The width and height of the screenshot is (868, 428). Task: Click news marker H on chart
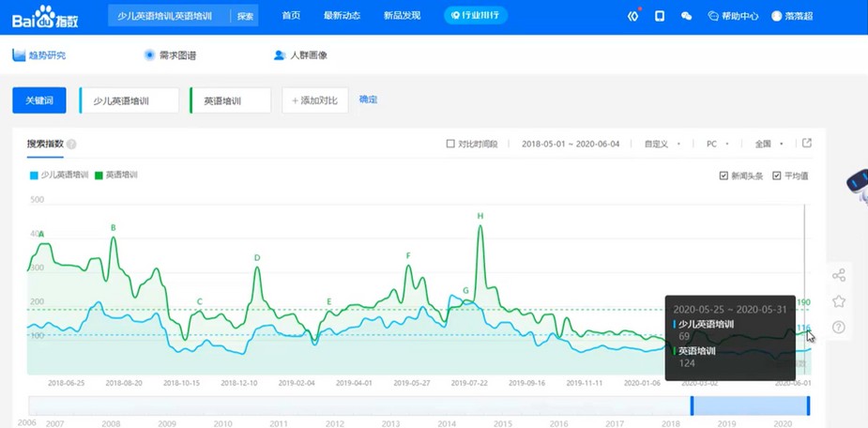(480, 216)
